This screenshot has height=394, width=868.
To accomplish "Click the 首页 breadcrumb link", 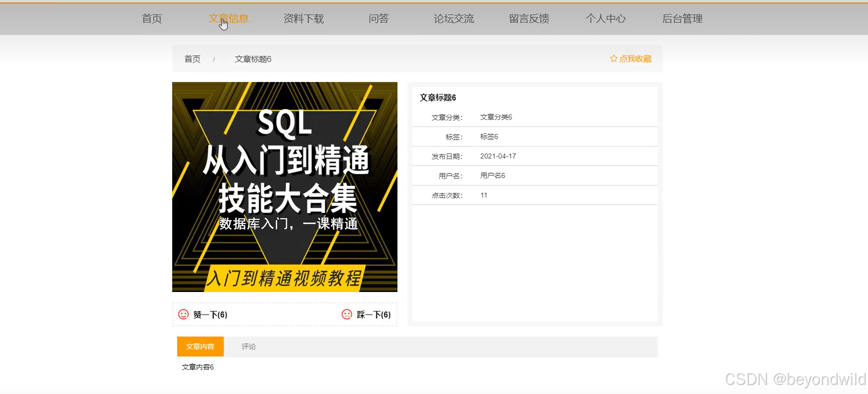I will [192, 59].
